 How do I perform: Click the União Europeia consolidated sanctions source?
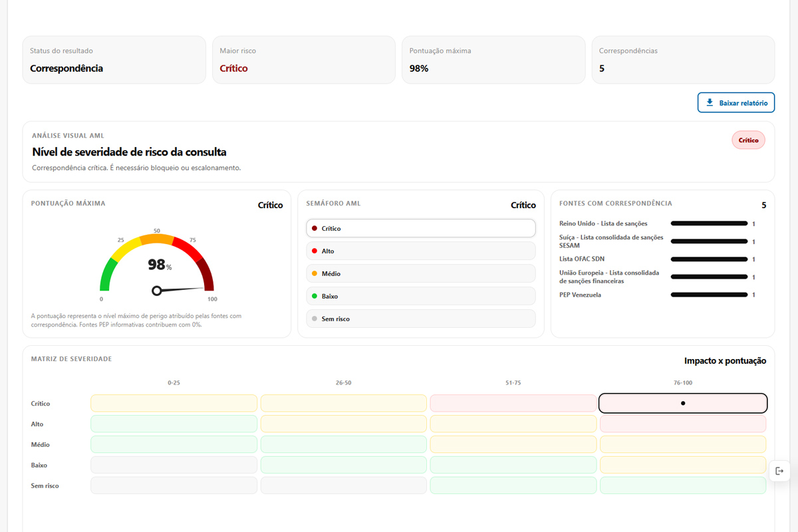(x=609, y=277)
